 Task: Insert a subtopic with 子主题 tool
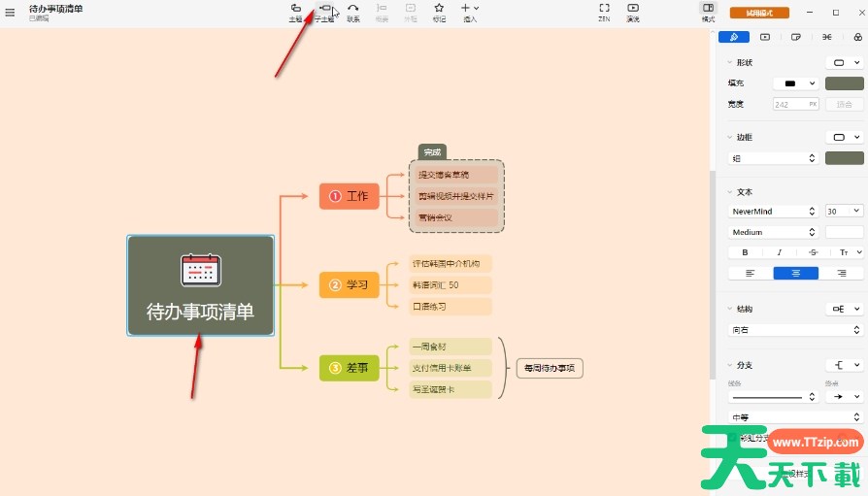(x=325, y=13)
